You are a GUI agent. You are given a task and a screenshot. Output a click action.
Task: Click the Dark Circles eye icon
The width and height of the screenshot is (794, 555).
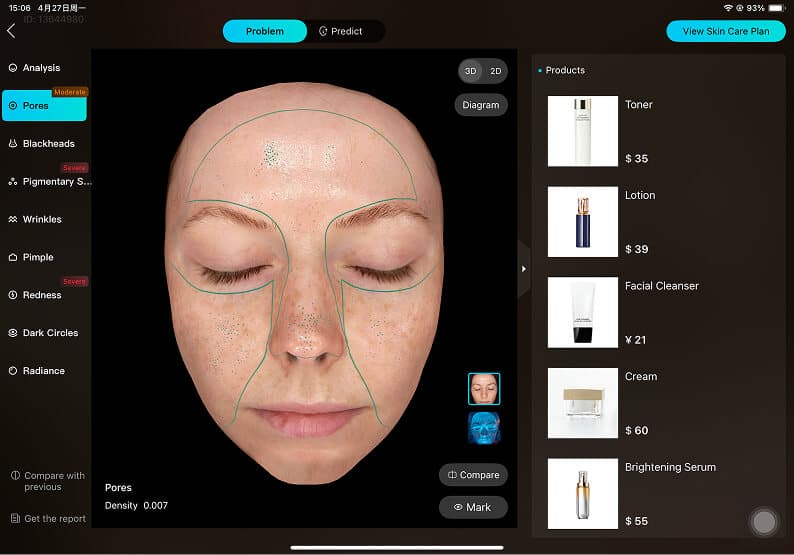[13, 333]
